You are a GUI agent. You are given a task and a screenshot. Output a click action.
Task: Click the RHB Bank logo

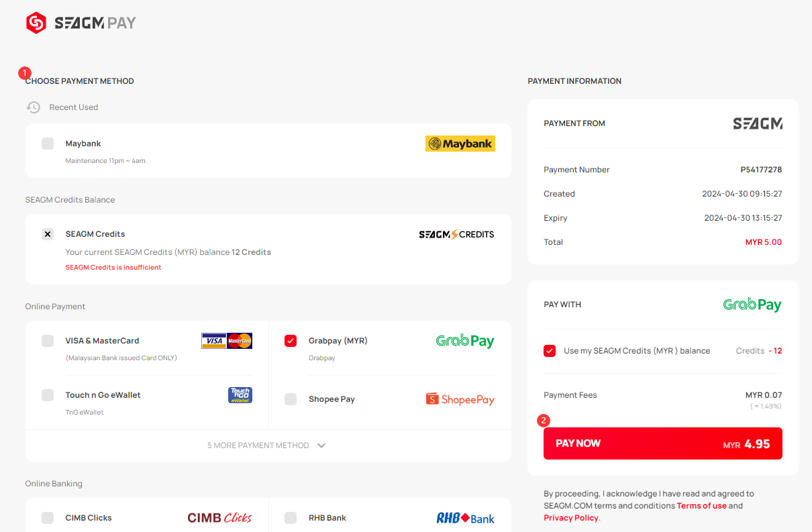click(x=465, y=518)
